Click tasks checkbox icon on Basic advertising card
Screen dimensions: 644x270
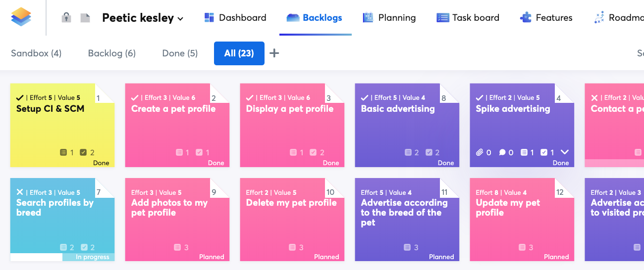pyautogui.click(x=429, y=152)
